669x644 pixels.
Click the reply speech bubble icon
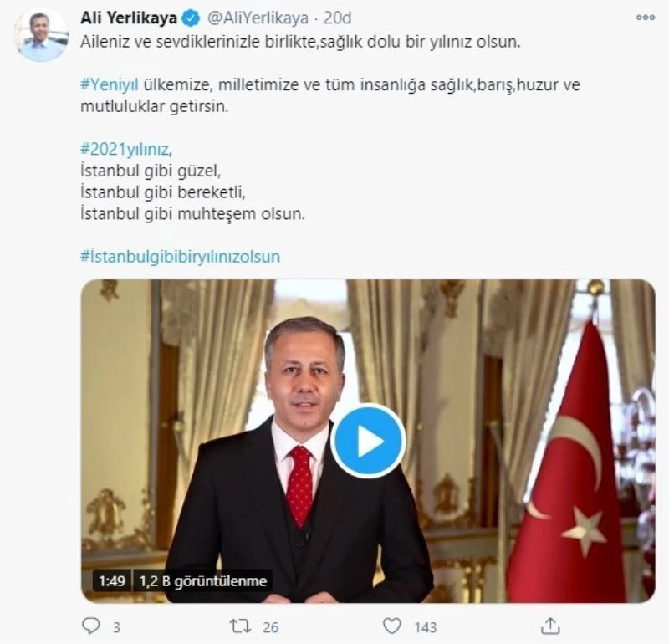tap(90, 626)
